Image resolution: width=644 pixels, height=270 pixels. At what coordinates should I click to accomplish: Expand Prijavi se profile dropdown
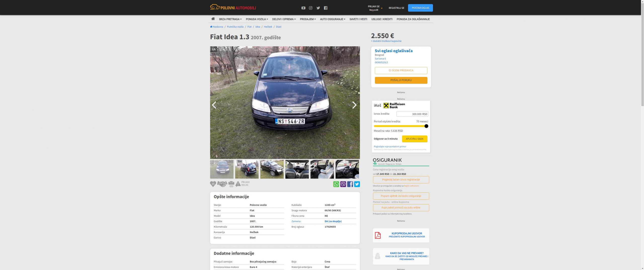(375, 8)
